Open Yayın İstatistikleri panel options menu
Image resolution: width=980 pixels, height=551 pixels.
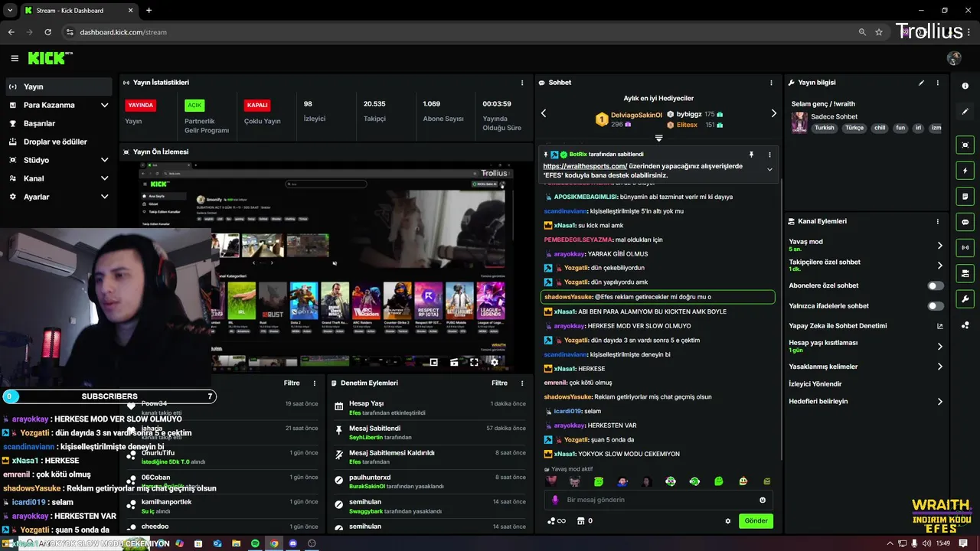click(x=522, y=83)
